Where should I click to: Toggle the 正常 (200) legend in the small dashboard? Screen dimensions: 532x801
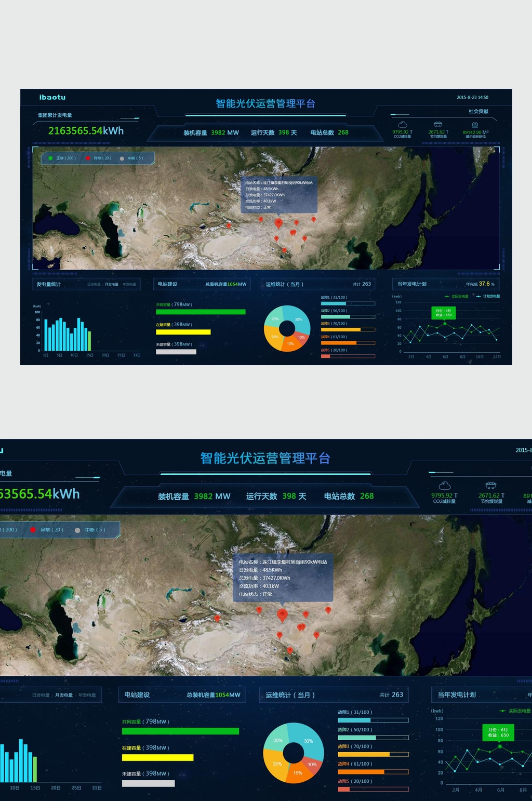coord(62,158)
